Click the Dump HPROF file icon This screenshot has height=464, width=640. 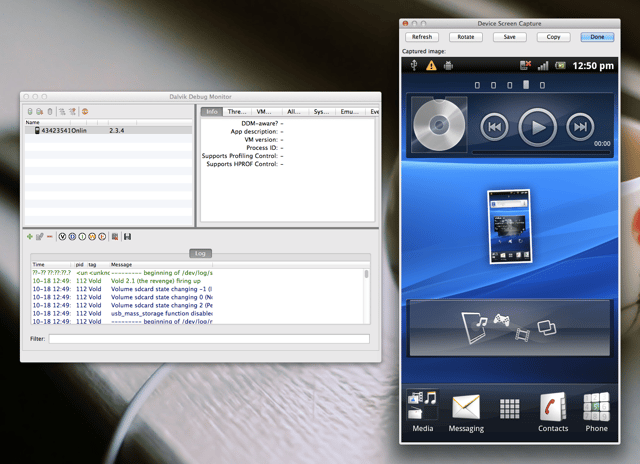[40, 111]
